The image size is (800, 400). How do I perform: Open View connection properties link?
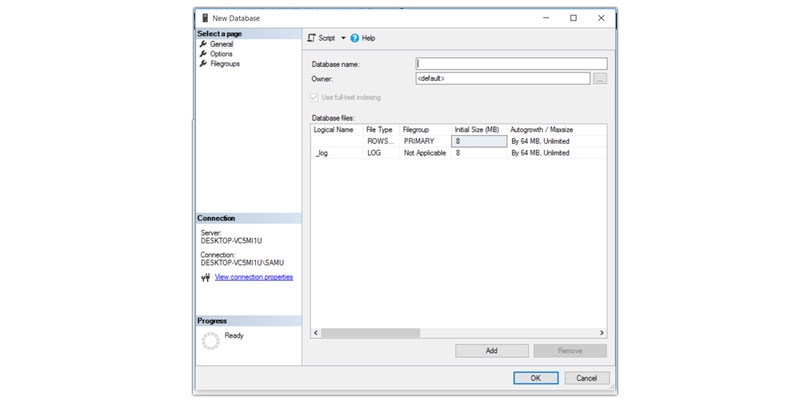pos(254,277)
